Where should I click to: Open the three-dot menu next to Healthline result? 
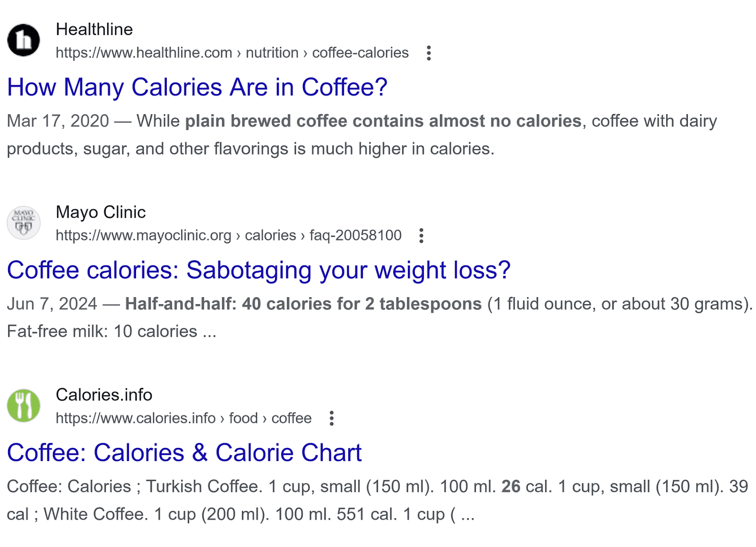pyautogui.click(x=429, y=53)
